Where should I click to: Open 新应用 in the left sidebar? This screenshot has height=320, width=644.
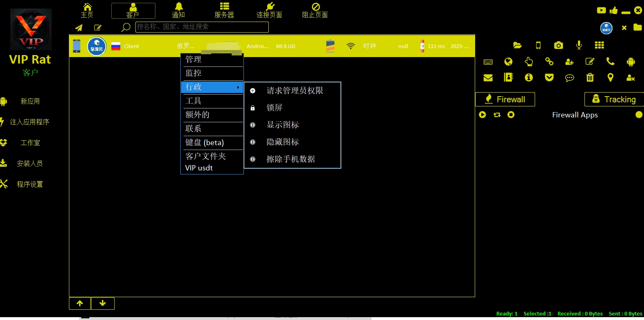30,102
